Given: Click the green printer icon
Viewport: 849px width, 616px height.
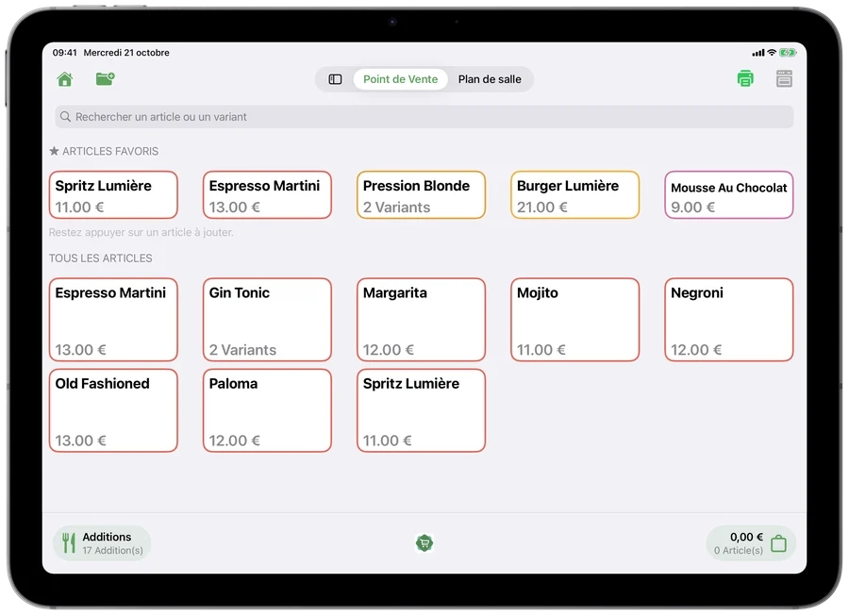Looking at the screenshot, I should (x=745, y=79).
